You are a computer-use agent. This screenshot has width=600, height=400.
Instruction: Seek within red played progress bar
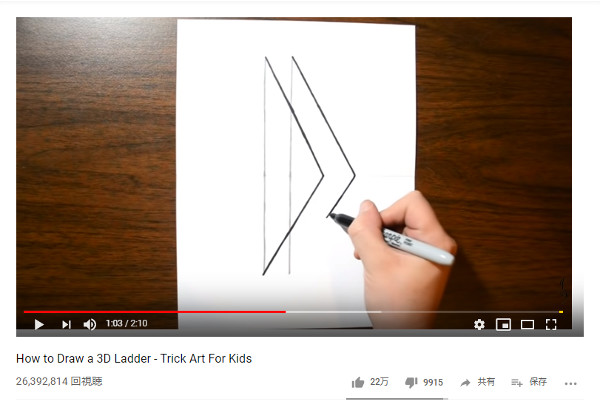155,312
